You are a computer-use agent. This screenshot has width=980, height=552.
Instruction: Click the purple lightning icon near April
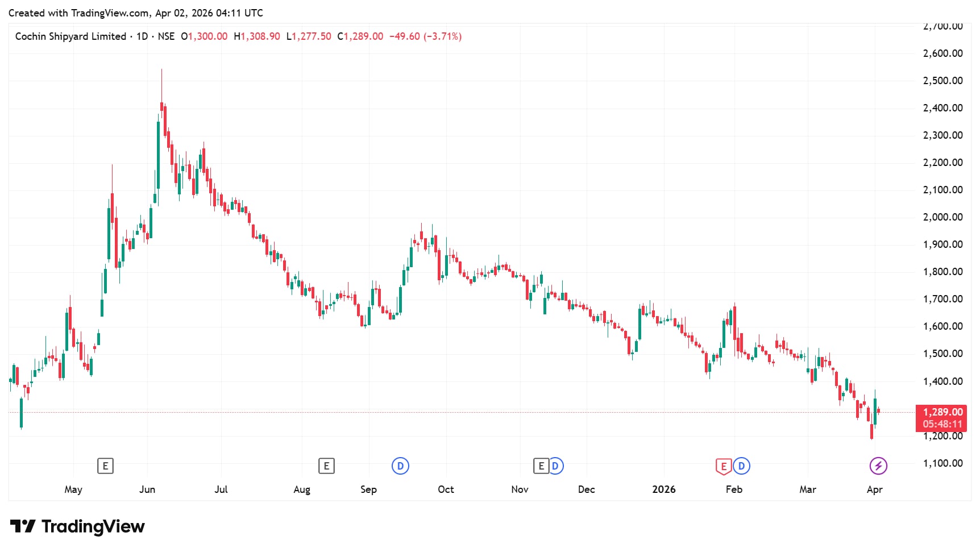pyautogui.click(x=878, y=466)
